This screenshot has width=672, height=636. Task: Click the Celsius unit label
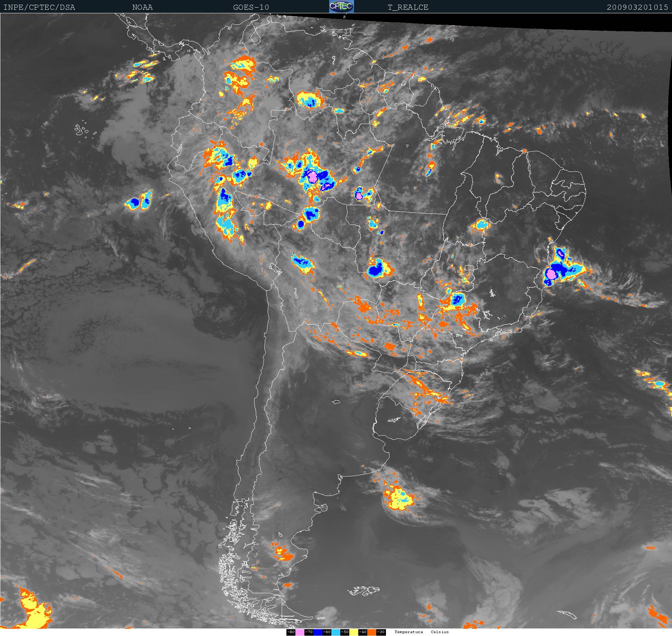[x=439, y=632]
